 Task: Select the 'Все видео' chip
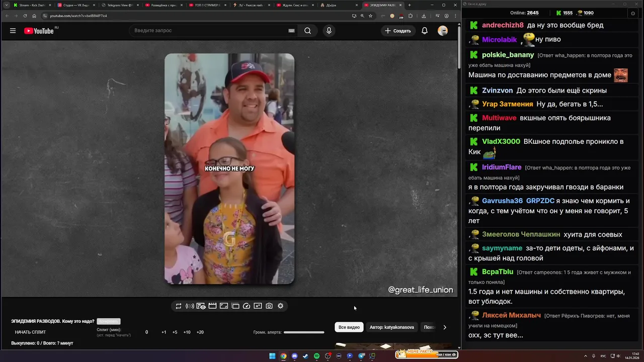349,327
